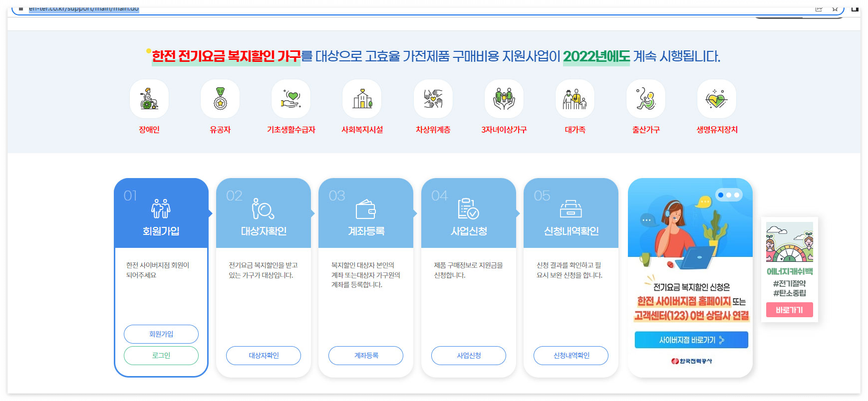Click the 생명유지장치 heartbeat icon

(717, 99)
